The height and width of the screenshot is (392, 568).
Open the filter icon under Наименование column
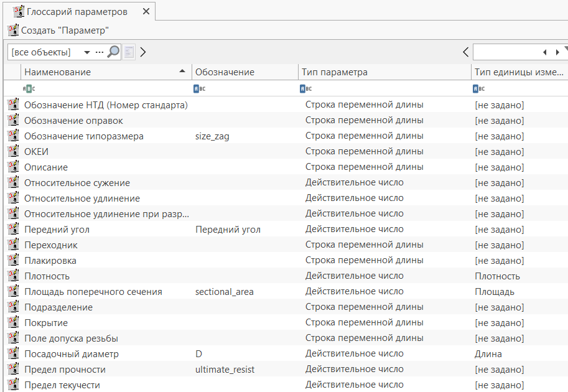pyautogui.click(x=29, y=89)
